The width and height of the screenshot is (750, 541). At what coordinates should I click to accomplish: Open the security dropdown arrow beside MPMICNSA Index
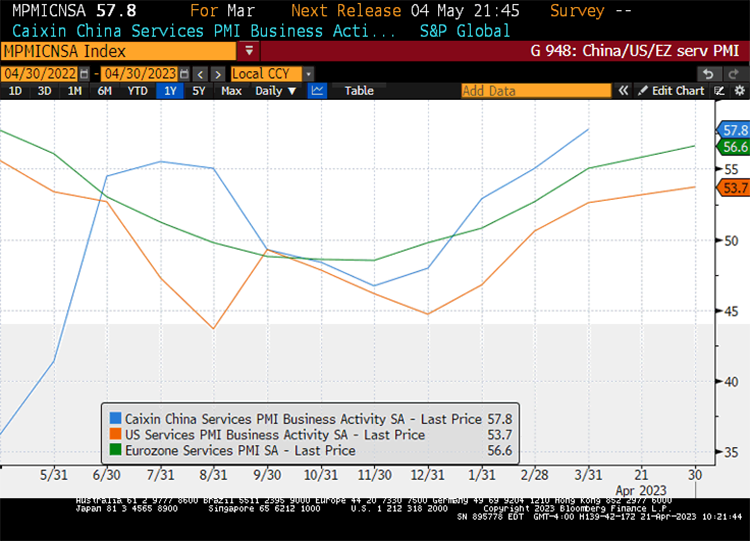pyautogui.click(x=249, y=51)
